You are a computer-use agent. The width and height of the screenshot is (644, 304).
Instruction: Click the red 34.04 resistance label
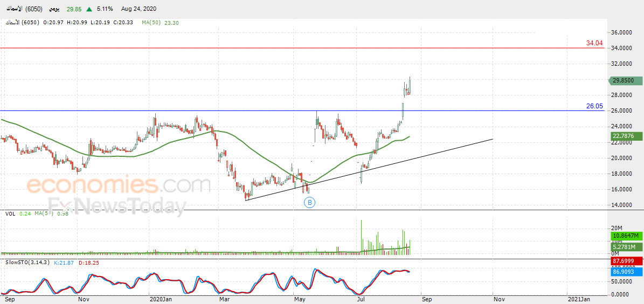(594, 43)
